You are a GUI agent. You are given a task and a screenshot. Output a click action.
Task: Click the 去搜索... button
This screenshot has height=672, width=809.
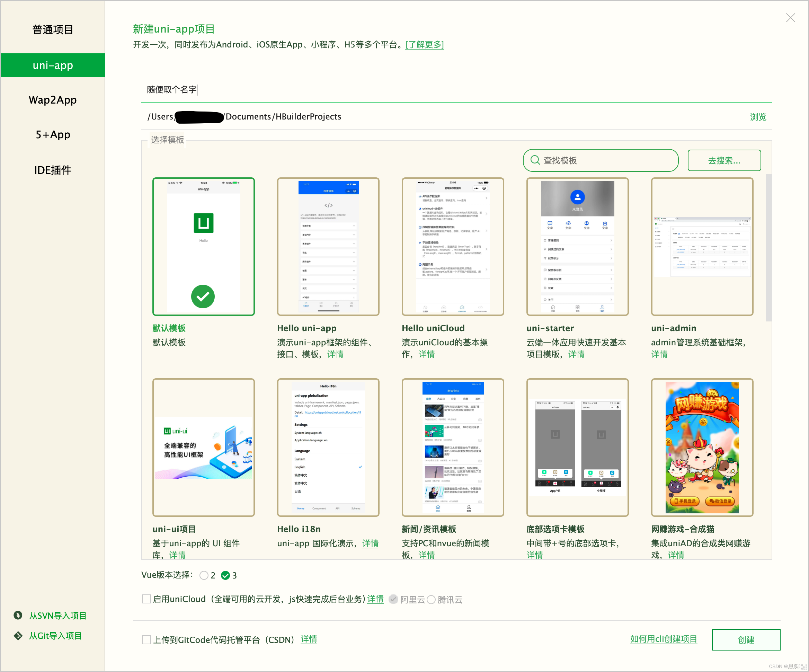point(724,160)
